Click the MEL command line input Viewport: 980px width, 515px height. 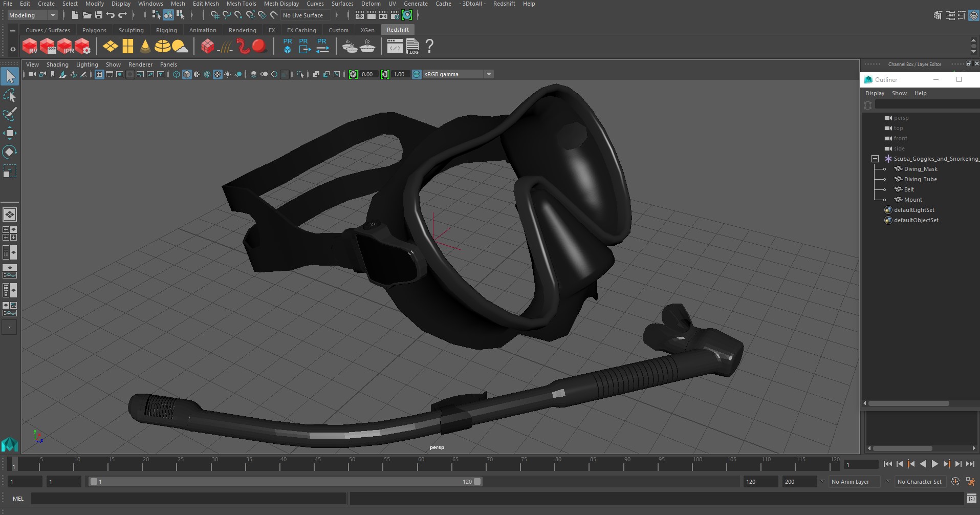pyautogui.click(x=188, y=498)
